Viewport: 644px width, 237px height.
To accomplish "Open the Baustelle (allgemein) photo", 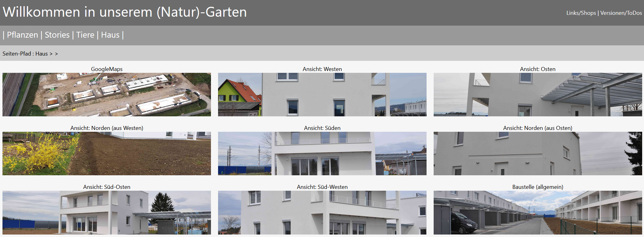I will tap(538, 212).
